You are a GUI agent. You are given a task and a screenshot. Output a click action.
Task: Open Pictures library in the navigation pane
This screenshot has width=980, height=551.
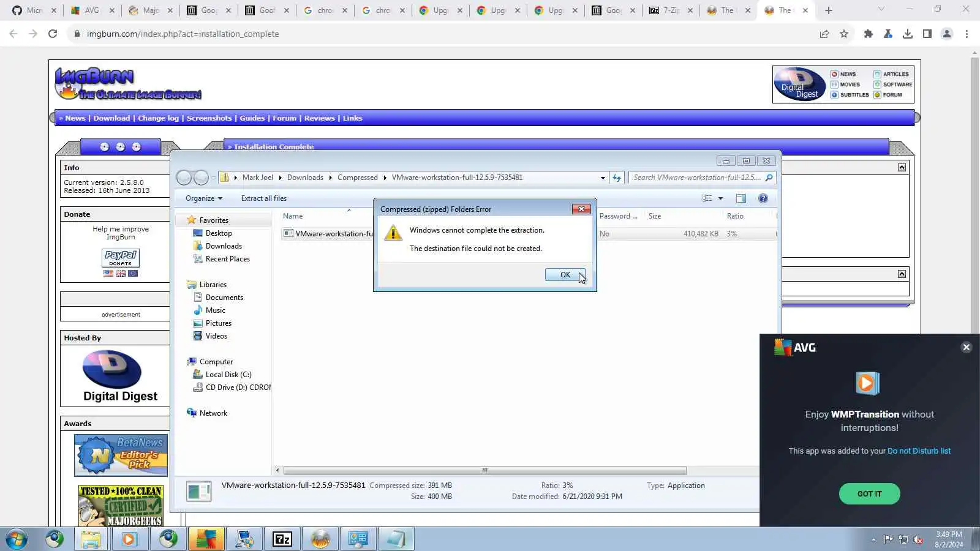(x=219, y=323)
